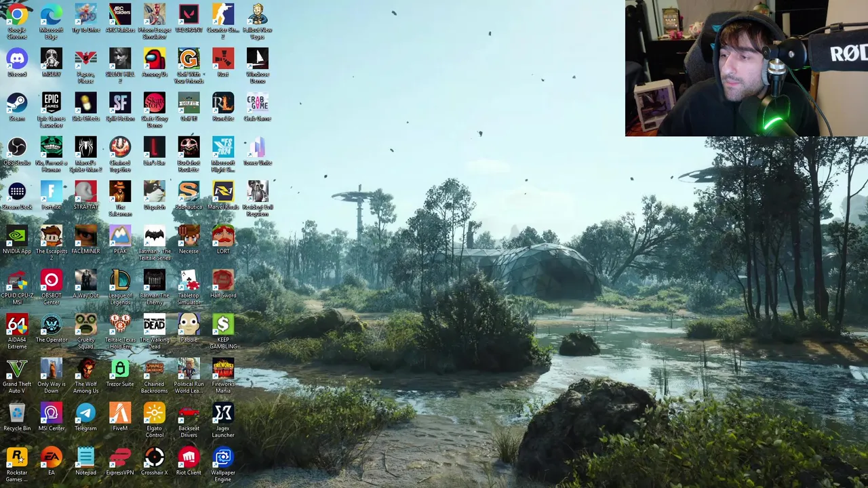868x488 pixels.
Task: Open Google Chrome from the desktop
Action: (x=17, y=15)
